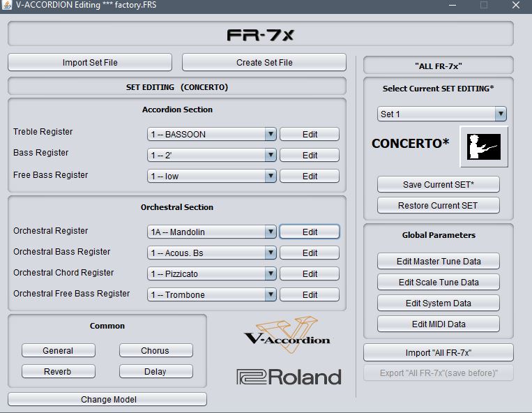Viewport: 532px width, 413px height.
Task: Click Create Set File button
Action: (264, 63)
